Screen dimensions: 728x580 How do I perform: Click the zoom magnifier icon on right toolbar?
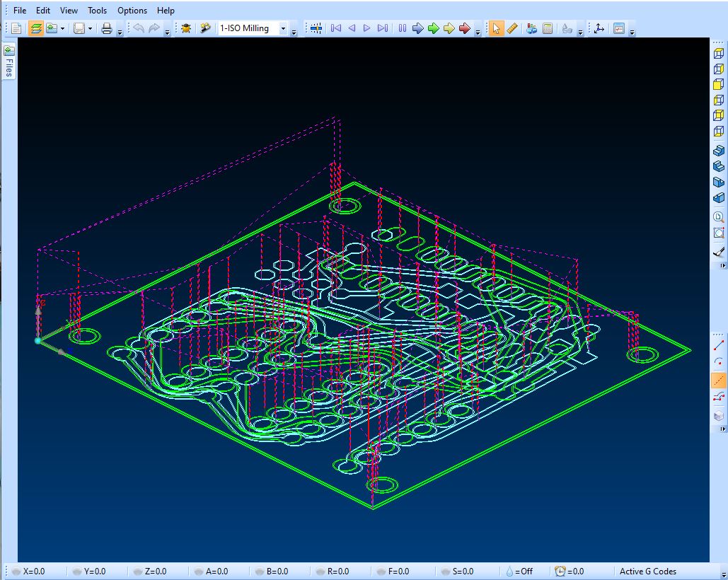[x=719, y=218]
